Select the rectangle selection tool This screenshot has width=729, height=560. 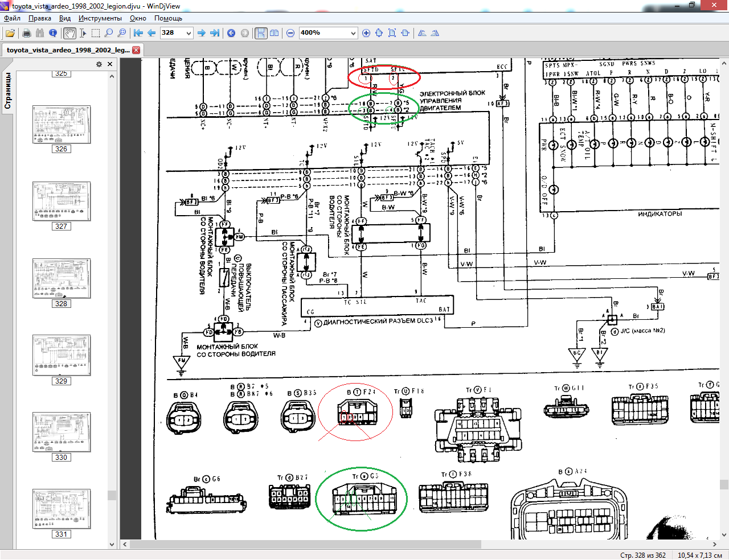click(x=96, y=33)
